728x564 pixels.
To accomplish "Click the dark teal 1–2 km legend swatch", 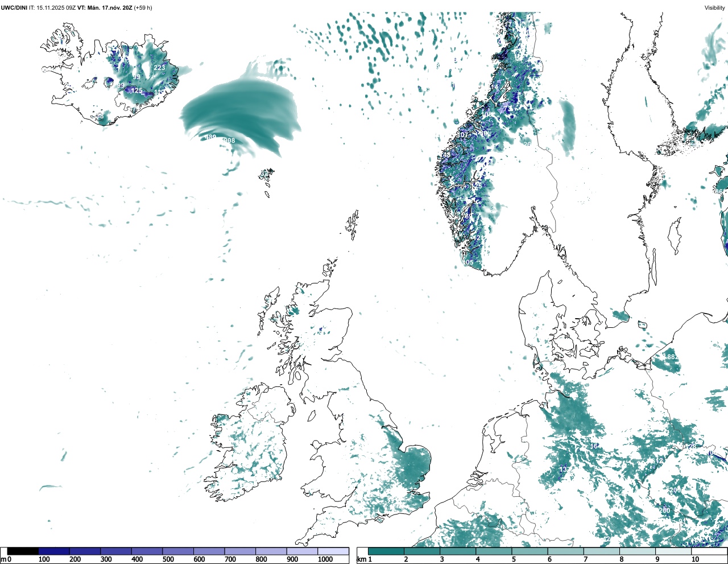I will pyautogui.click(x=386, y=551).
